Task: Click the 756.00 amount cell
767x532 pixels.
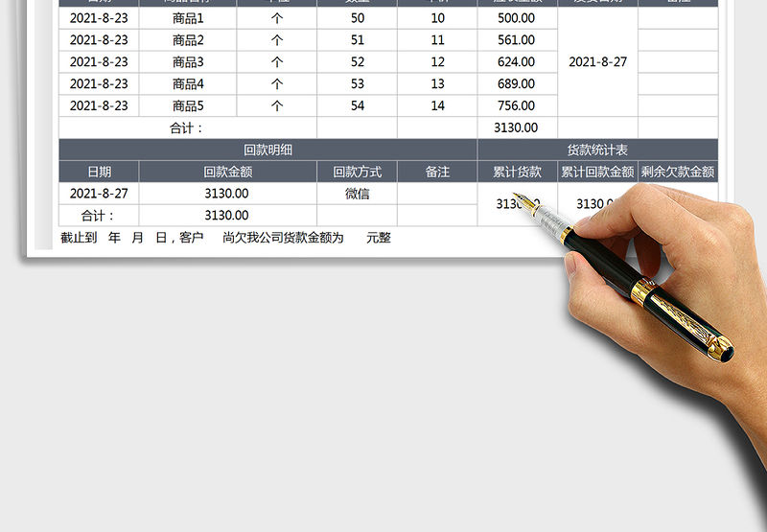Action: point(517,105)
